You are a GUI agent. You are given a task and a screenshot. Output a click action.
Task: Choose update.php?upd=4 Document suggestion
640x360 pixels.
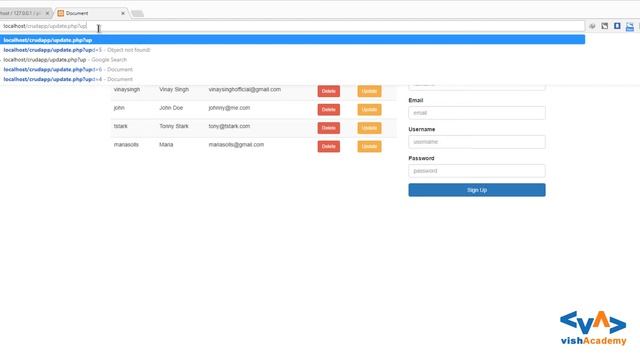coord(292,79)
